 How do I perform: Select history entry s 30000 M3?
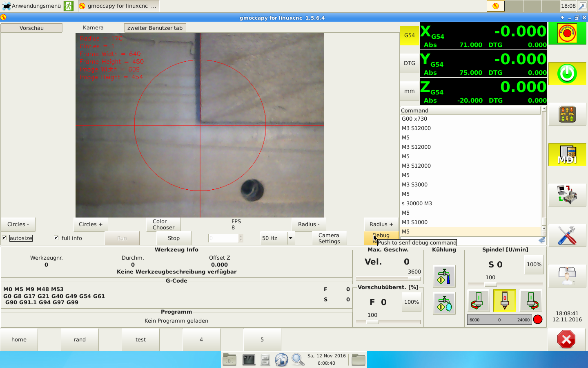click(x=470, y=204)
